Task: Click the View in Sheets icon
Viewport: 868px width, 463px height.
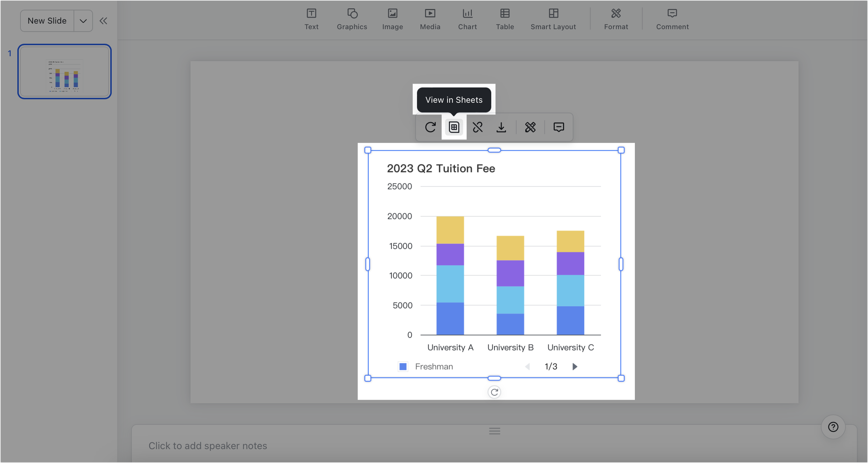Action: [x=454, y=127]
